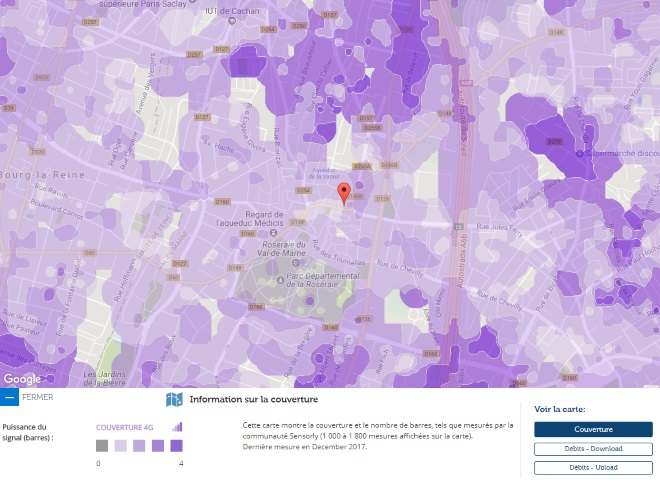The image size is (660, 489).
Task: Select the lightest purple legend swatch
Action: pyautogui.click(x=121, y=446)
